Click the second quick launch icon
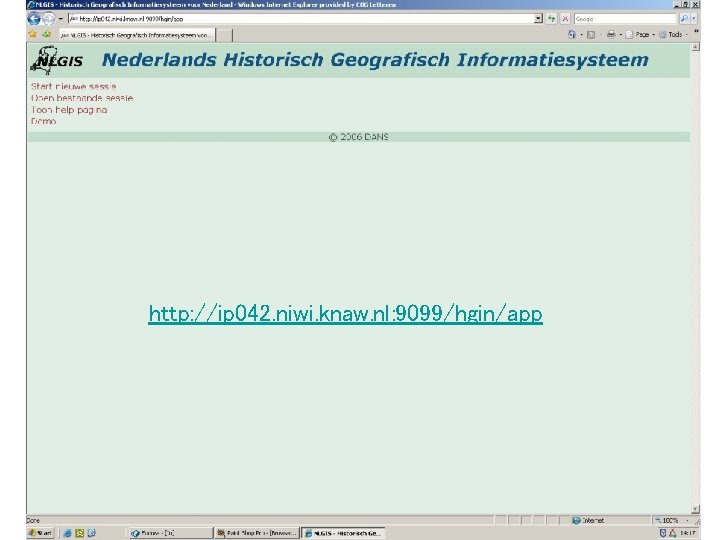The image size is (720, 540). [x=79, y=533]
